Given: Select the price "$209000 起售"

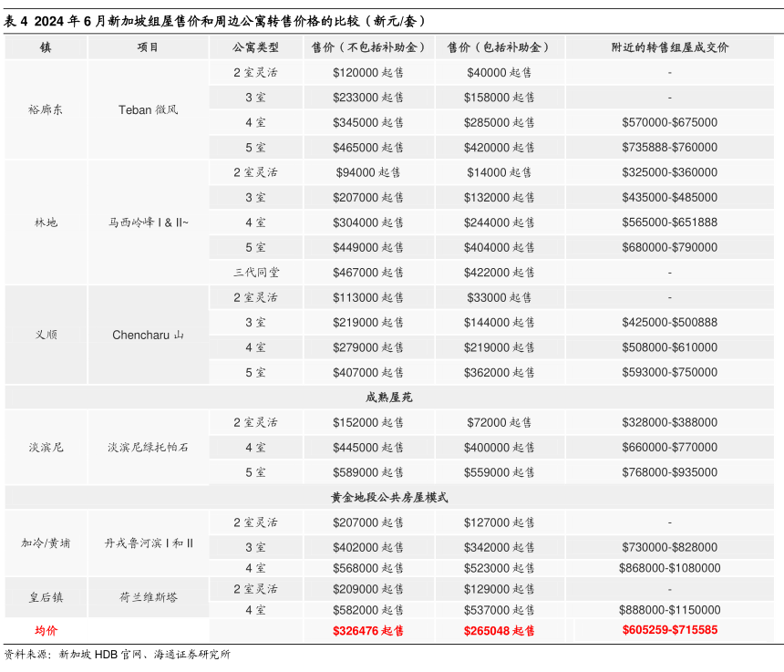Looking at the screenshot, I should coord(368,590).
